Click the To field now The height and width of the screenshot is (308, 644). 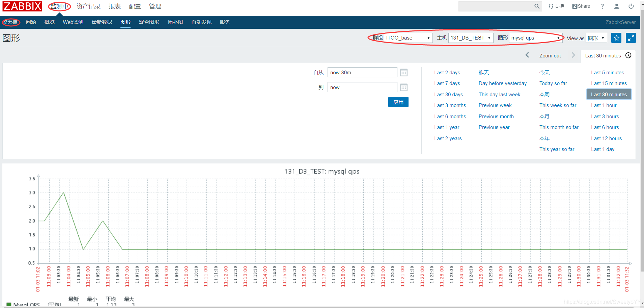tap(362, 87)
